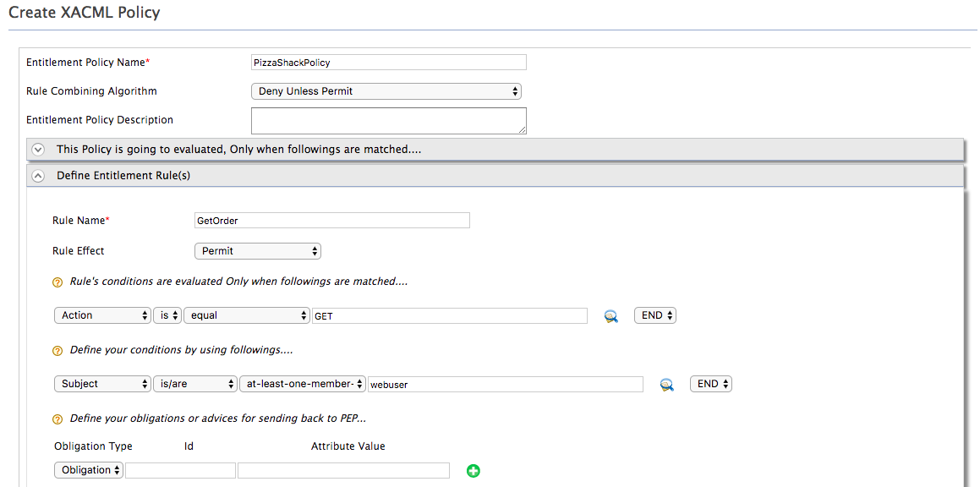Screen dimensions: 980x487
Task: Open the first END connector dropdown
Action: [x=654, y=315]
